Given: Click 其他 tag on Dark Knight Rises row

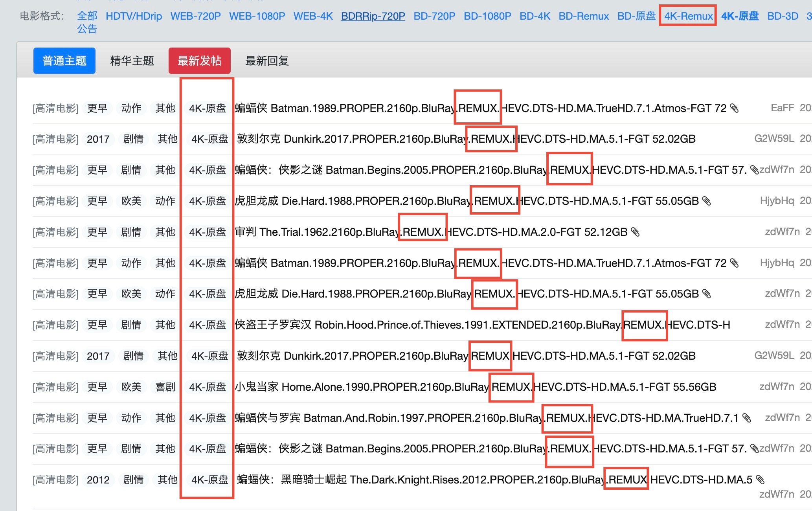Looking at the screenshot, I should [167, 480].
